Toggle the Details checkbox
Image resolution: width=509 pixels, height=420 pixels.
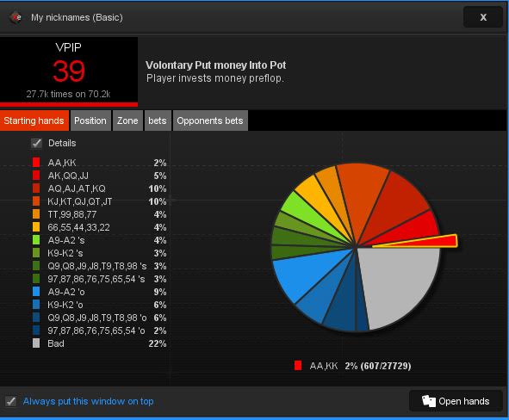tap(36, 143)
